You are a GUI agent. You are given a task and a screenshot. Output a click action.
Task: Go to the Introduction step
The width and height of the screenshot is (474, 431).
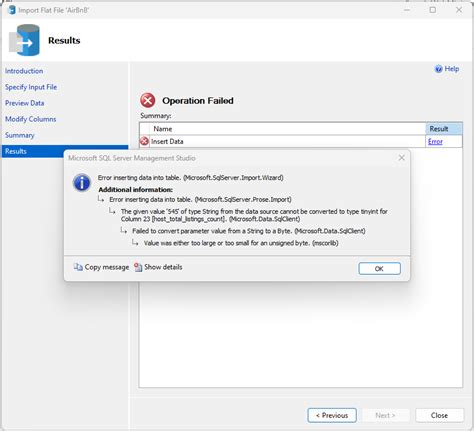point(24,71)
